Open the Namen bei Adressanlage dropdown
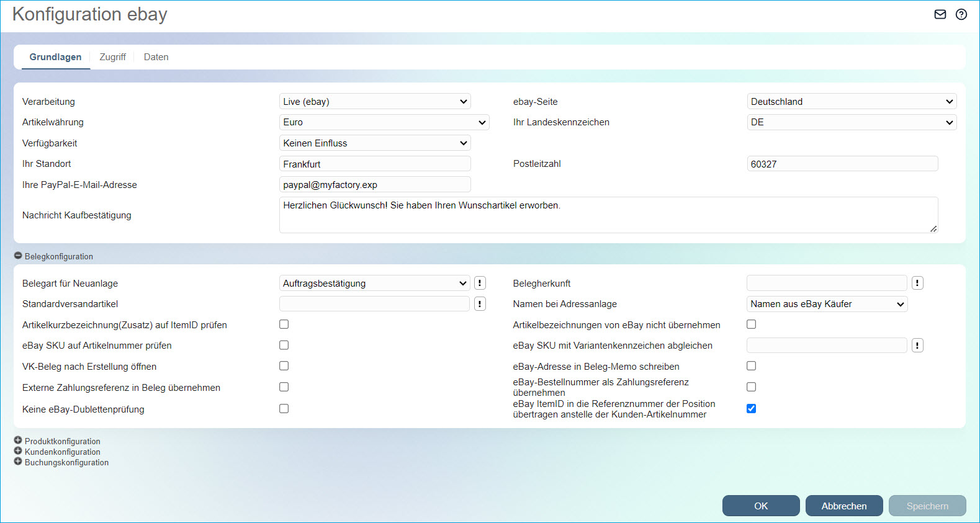 (x=827, y=304)
